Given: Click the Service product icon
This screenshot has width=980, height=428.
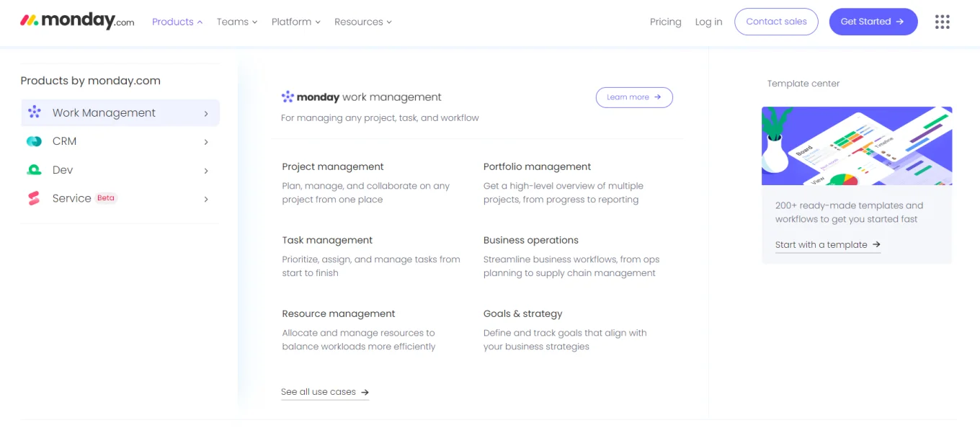Looking at the screenshot, I should [34, 198].
